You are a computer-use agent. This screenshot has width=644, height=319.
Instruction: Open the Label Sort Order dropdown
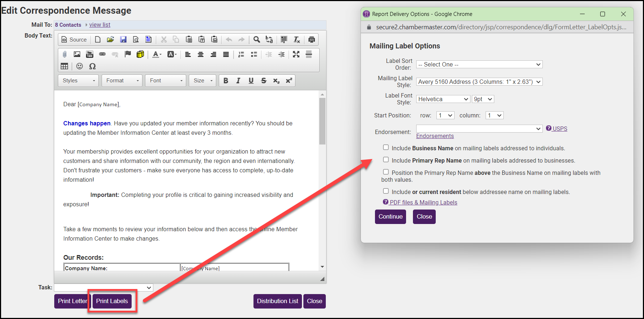click(479, 65)
